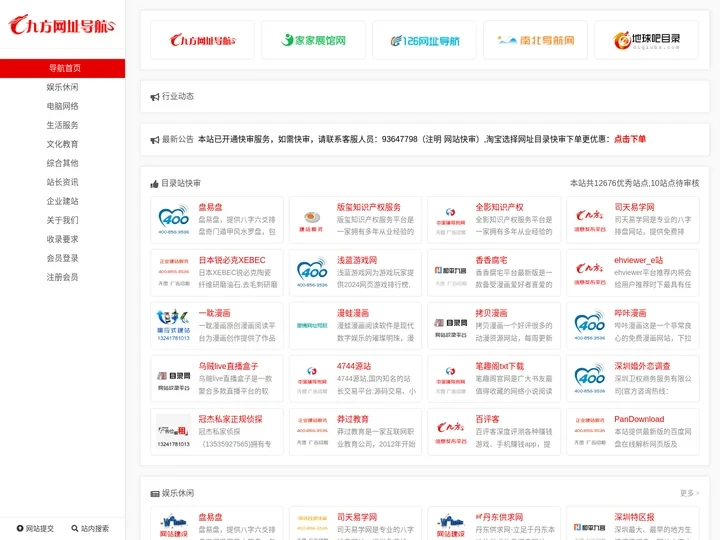Open ehviewer_e站 site title
This screenshot has width=720, height=540.
639,260
